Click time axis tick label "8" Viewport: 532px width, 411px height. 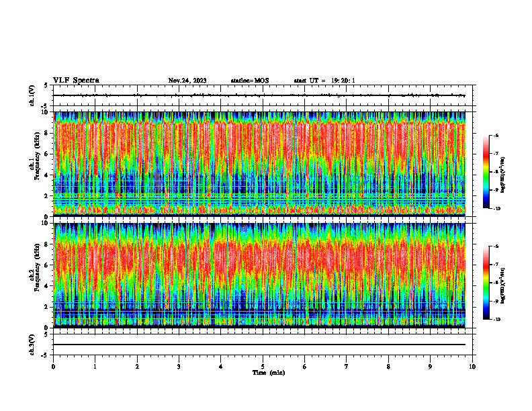pos(388,367)
